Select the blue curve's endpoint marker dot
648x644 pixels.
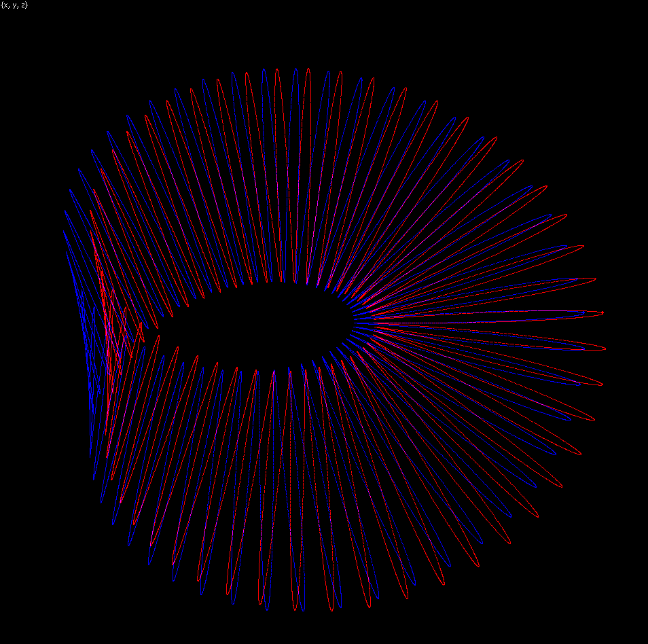583,312
